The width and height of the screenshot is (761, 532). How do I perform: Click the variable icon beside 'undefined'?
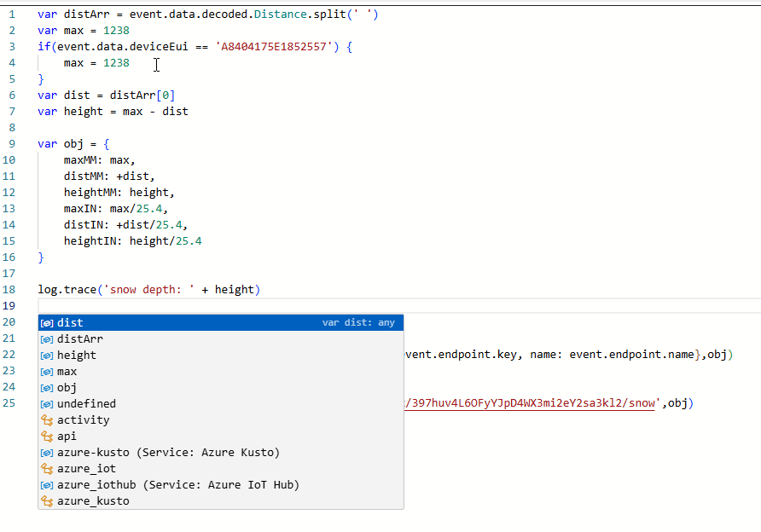[47, 404]
